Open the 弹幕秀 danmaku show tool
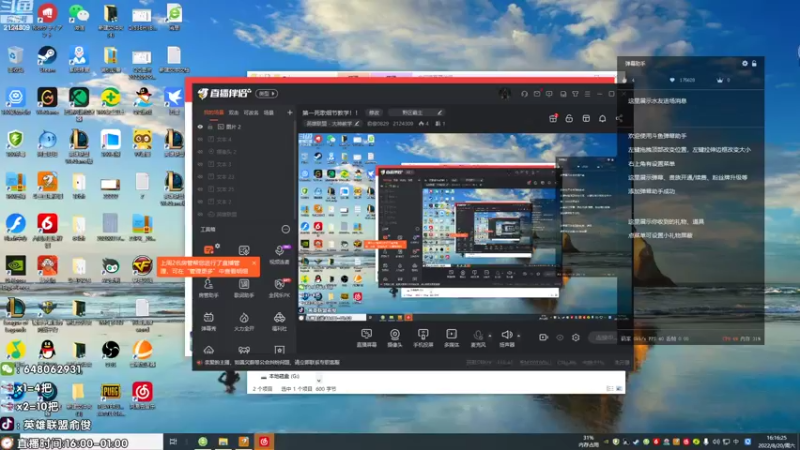The image size is (800, 450). pyautogui.click(x=208, y=321)
